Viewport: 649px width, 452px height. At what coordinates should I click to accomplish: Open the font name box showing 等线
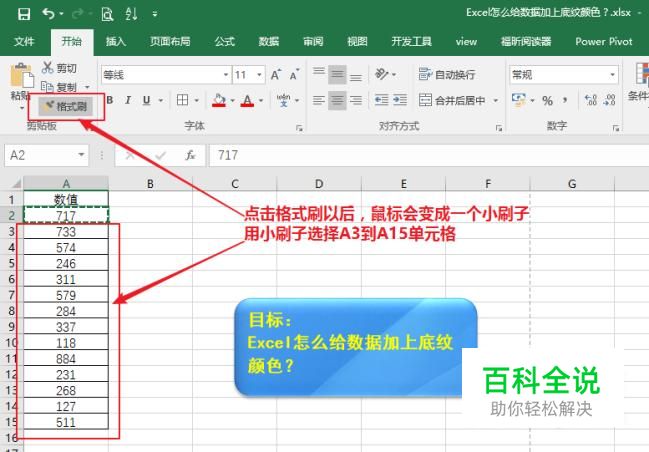click(x=166, y=75)
